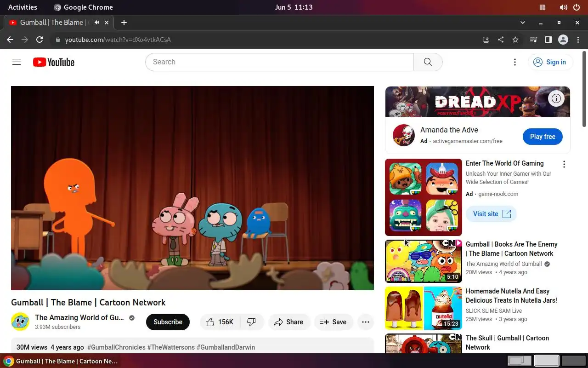
Task: Close the Gumball tab
Action: 107,22
